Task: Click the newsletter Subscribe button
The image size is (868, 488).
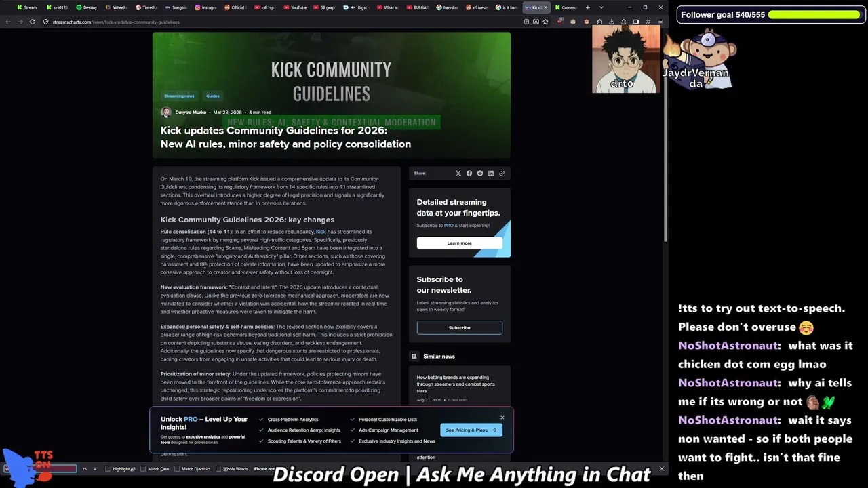Action: tap(460, 328)
